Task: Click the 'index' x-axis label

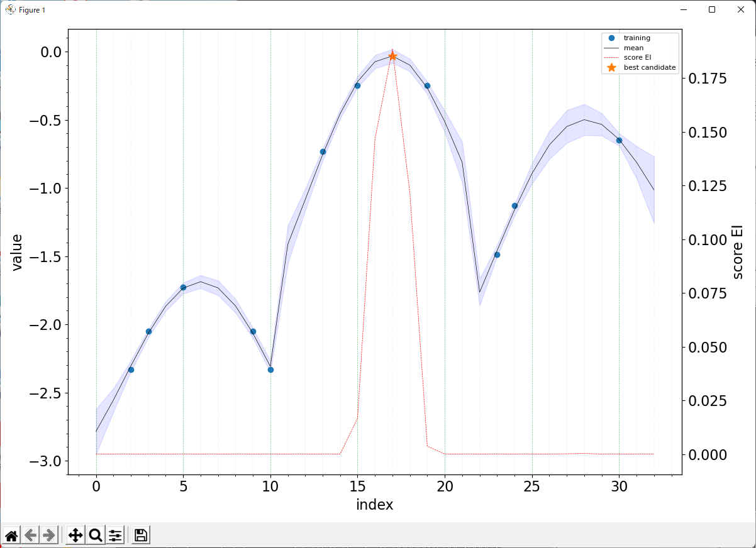Action: (375, 505)
